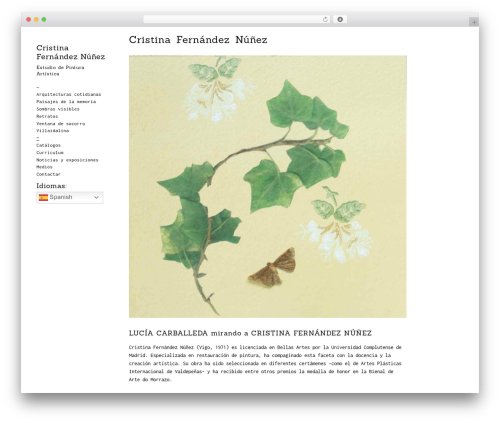
Task: Open the Villaidalina menu link
Action: pos(53,131)
